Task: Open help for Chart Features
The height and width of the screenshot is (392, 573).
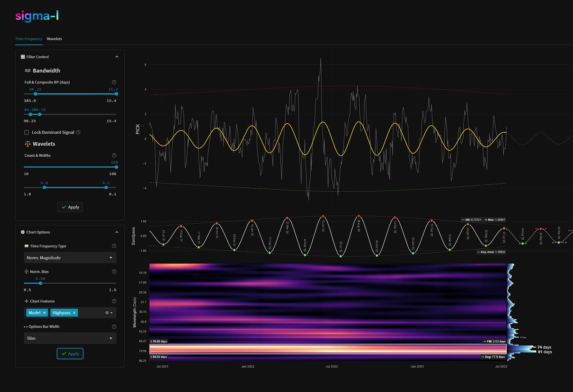Action: pos(114,301)
